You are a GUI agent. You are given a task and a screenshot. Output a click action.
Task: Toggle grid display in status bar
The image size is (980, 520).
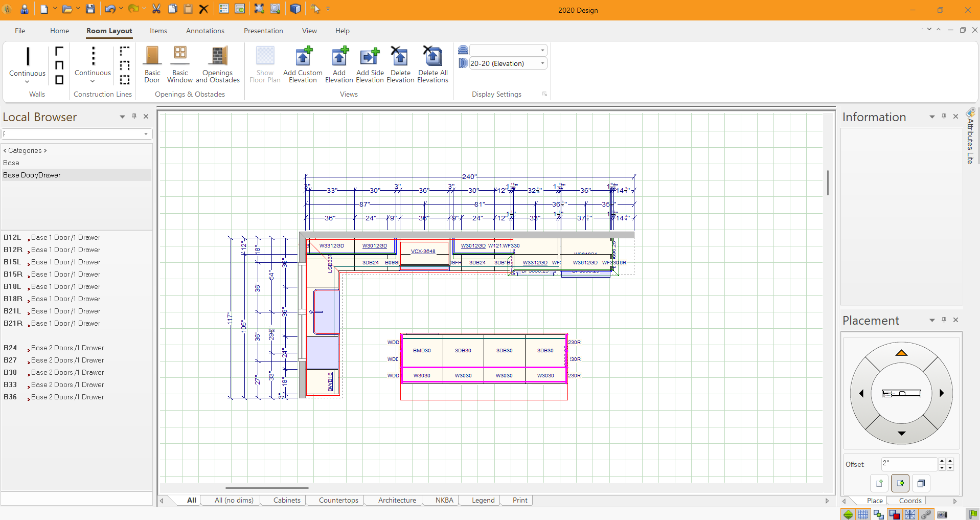[x=863, y=514]
